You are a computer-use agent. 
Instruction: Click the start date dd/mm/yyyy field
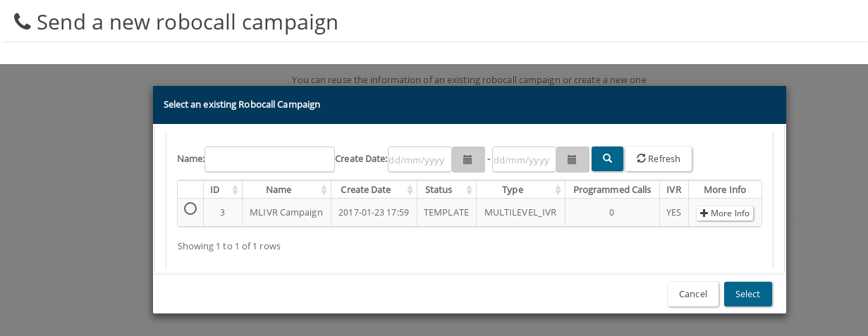[x=420, y=159]
